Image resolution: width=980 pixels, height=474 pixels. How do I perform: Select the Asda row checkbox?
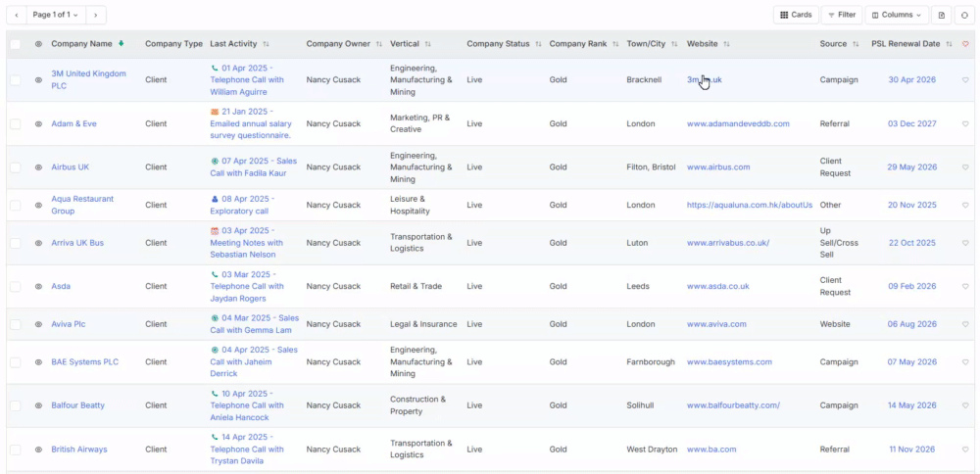(x=15, y=286)
